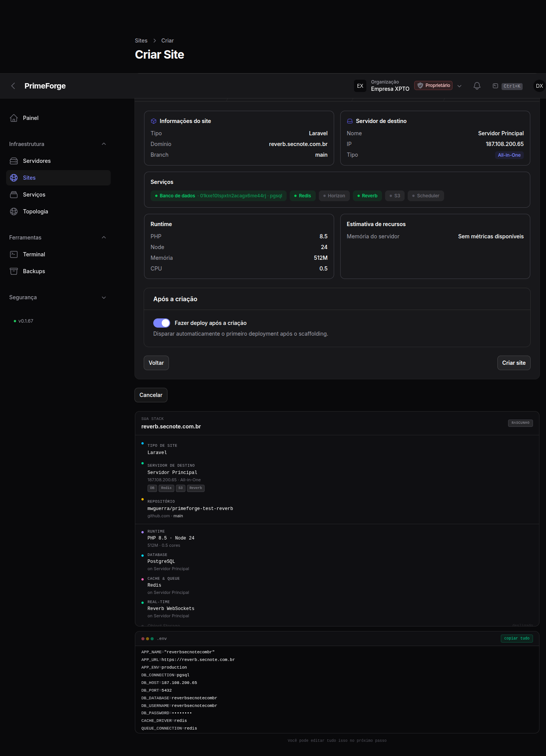Click the RASCUNHO badge
This screenshot has height=756, width=546.
(520, 423)
